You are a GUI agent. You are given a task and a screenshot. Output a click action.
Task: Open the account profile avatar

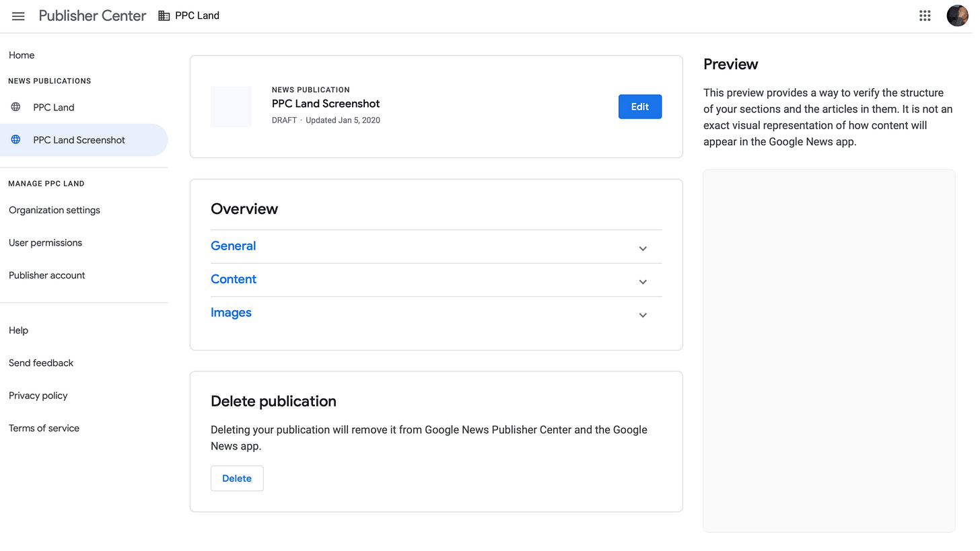click(x=957, y=15)
